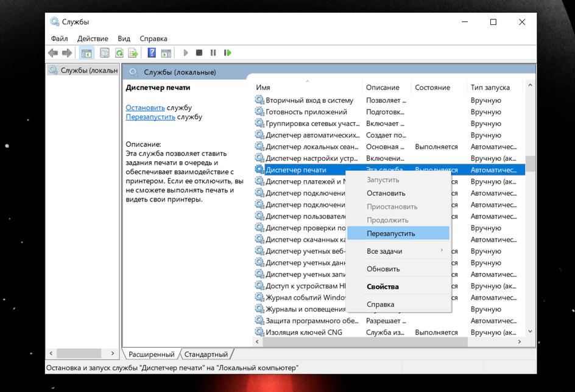Click the green Refresh toolbar icon
Screen dimensions: 575x392
click(119, 53)
